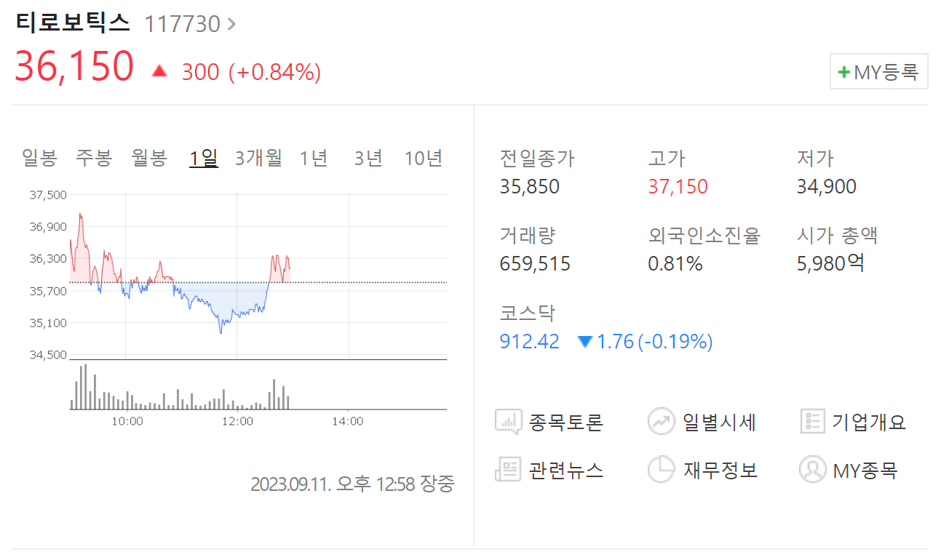Click the current price 36,150

click(x=74, y=66)
